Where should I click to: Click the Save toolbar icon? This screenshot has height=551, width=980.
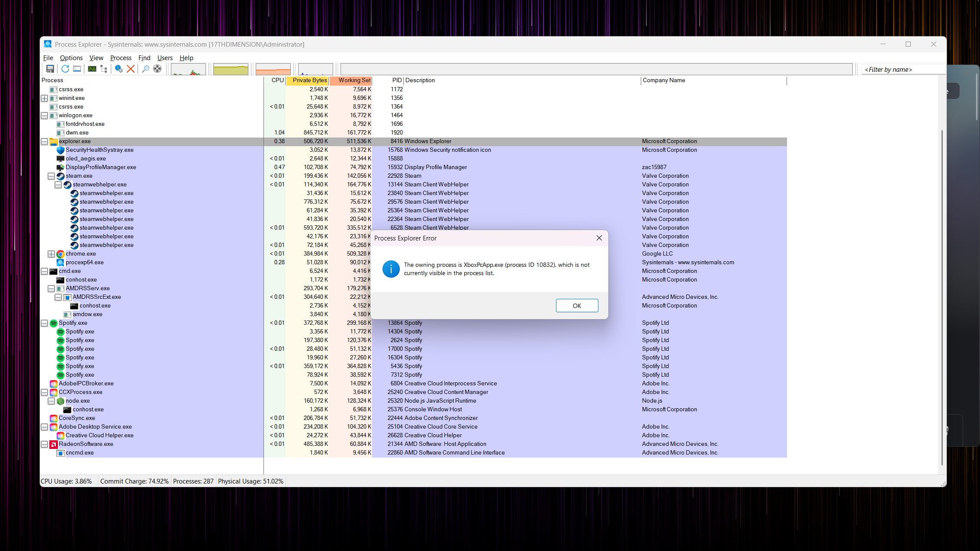(x=50, y=69)
